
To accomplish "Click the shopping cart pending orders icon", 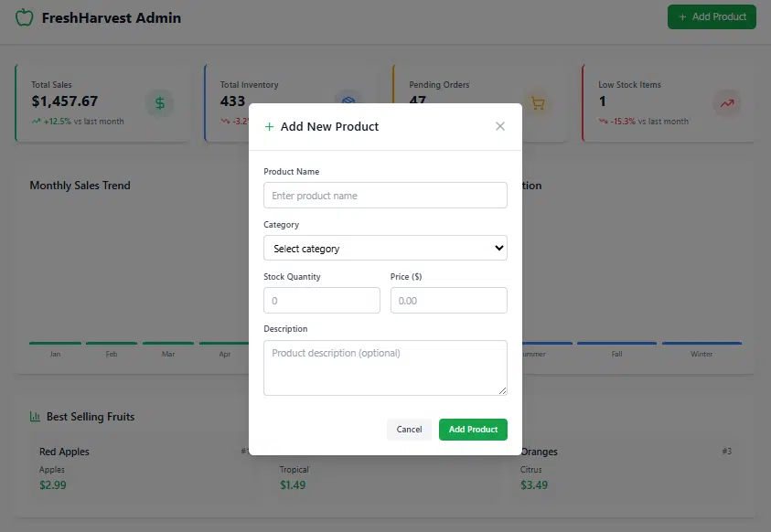I will [538, 103].
